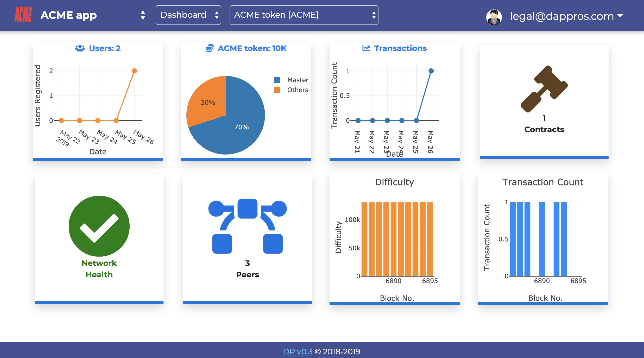Click the Users group icon
Image resolution: width=644 pixels, height=358 pixels.
click(x=80, y=48)
